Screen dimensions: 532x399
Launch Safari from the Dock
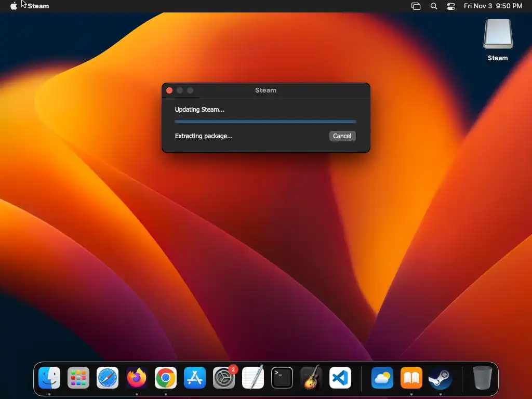click(x=108, y=378)
